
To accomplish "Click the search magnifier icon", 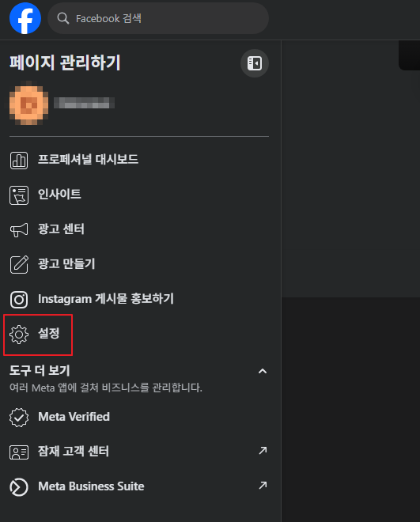I will pos(63,18).
